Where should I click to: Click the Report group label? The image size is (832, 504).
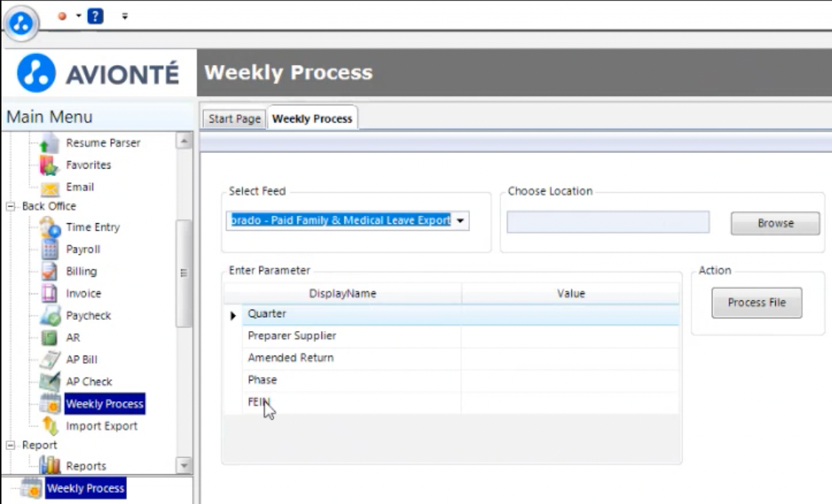(39, 445)
